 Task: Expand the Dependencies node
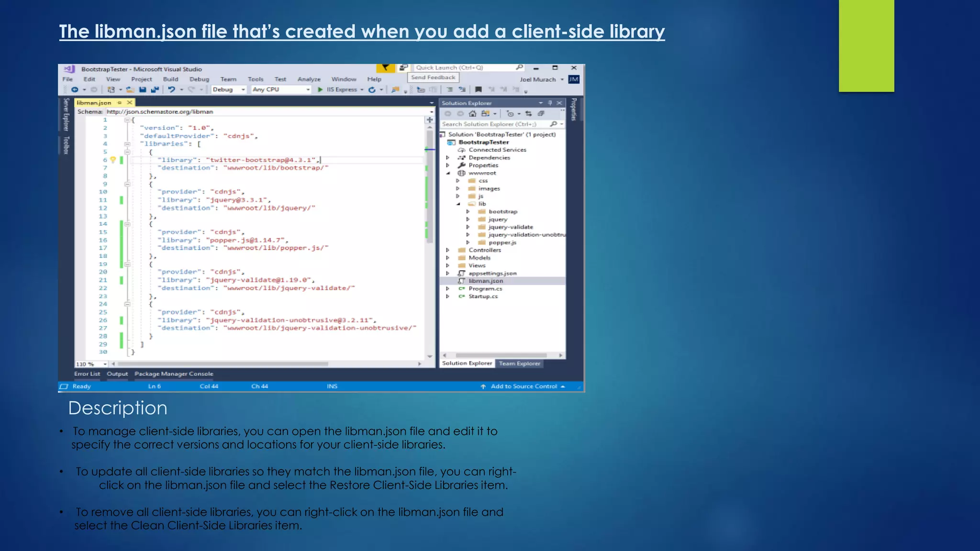tap(448, 158)
